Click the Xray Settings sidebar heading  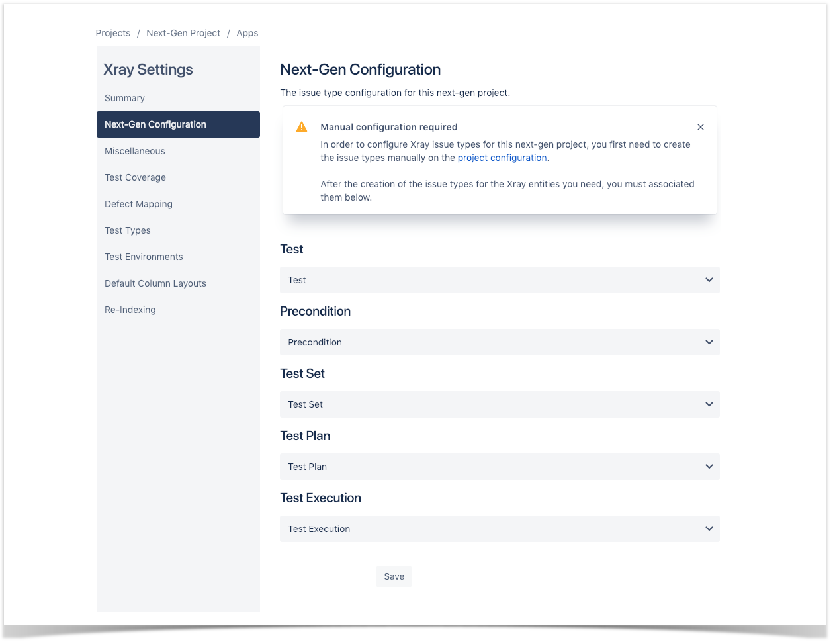click(x=148, y=69)
